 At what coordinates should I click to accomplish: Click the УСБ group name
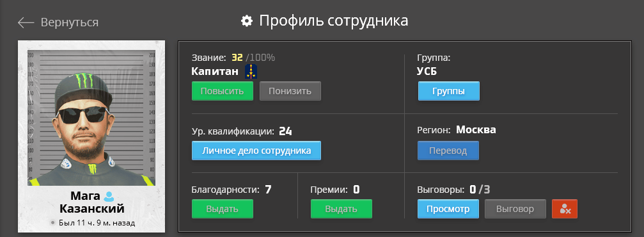[x=427, y=71]
